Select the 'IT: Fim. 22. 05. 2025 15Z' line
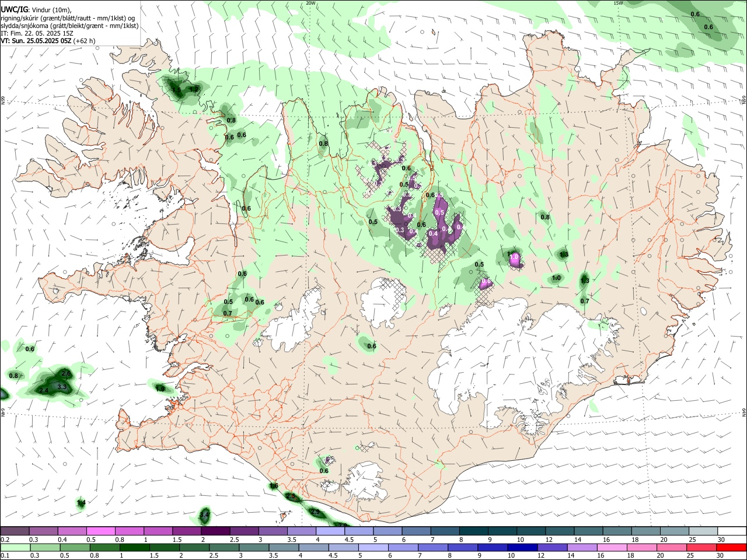Screen dimensions: 747x560 click(37, 33)
